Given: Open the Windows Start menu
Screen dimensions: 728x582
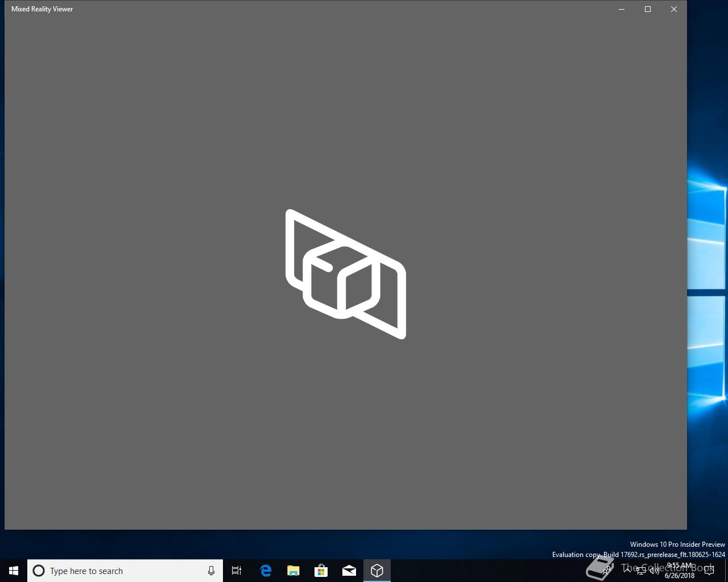Looking at the screenshot, I should (x=14, y=571).
